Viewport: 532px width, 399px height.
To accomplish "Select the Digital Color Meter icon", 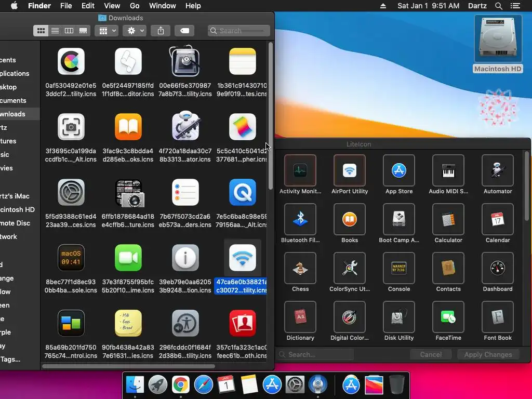I will pos(350,317).
